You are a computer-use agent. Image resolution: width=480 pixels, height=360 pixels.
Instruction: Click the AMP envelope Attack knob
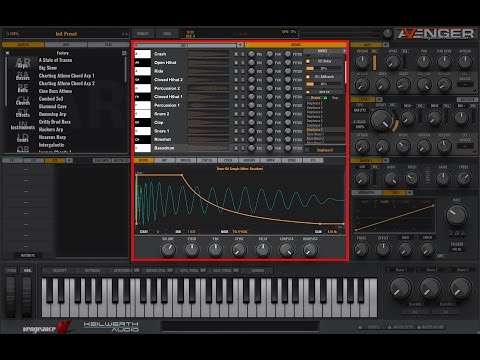pos(362,85)
